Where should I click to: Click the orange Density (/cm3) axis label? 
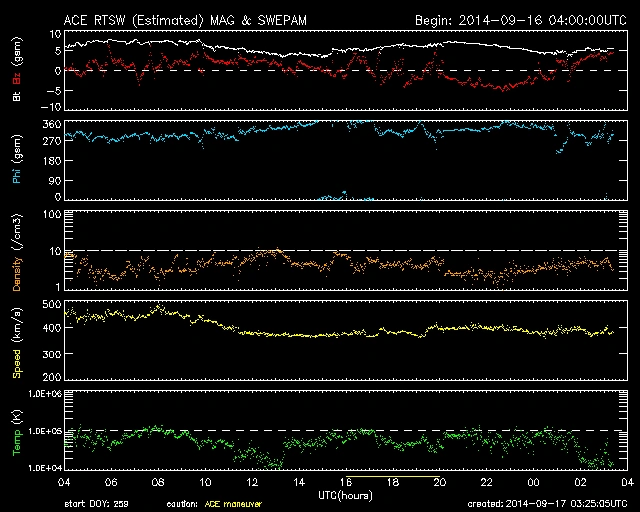tap(17, 252)
